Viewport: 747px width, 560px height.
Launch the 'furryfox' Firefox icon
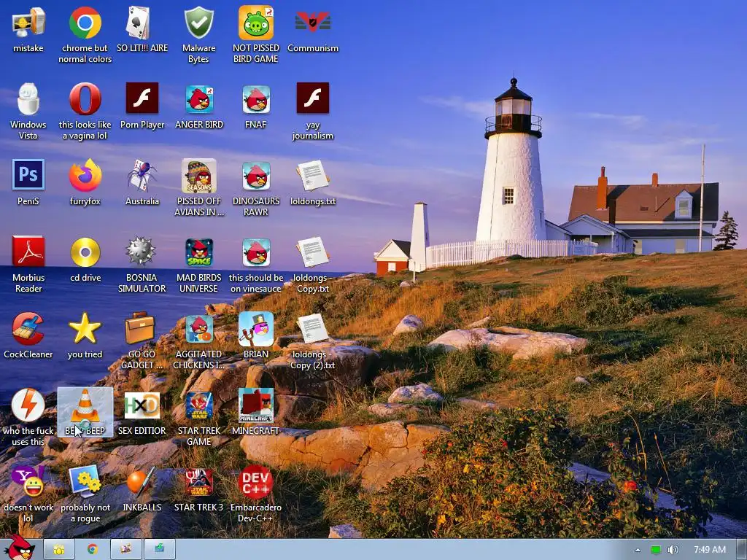coord(85,176)
